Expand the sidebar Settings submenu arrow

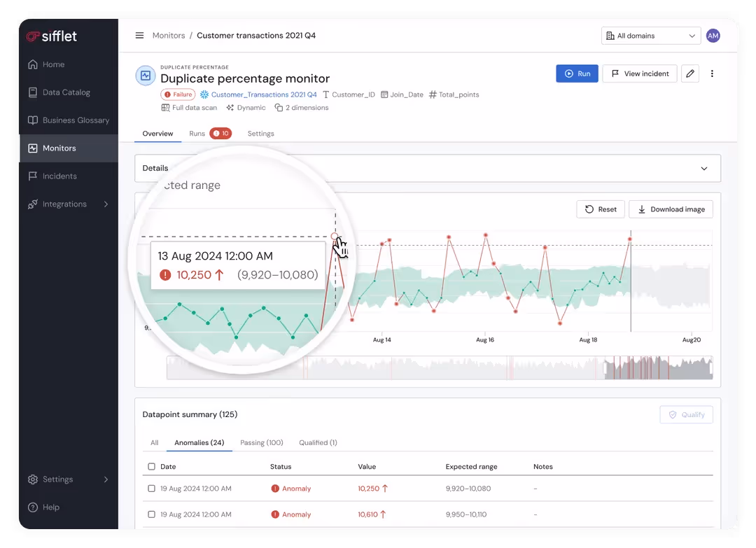click(x=106, y=479)
